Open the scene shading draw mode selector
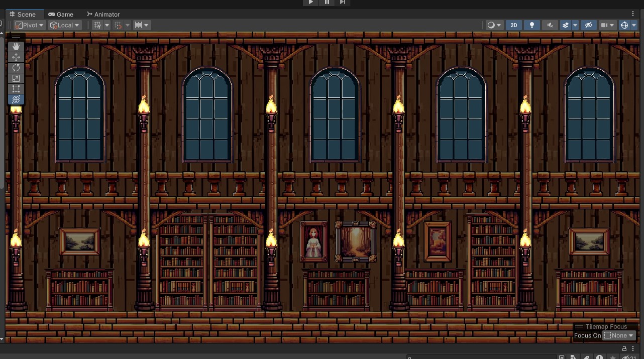 [494, 25]
